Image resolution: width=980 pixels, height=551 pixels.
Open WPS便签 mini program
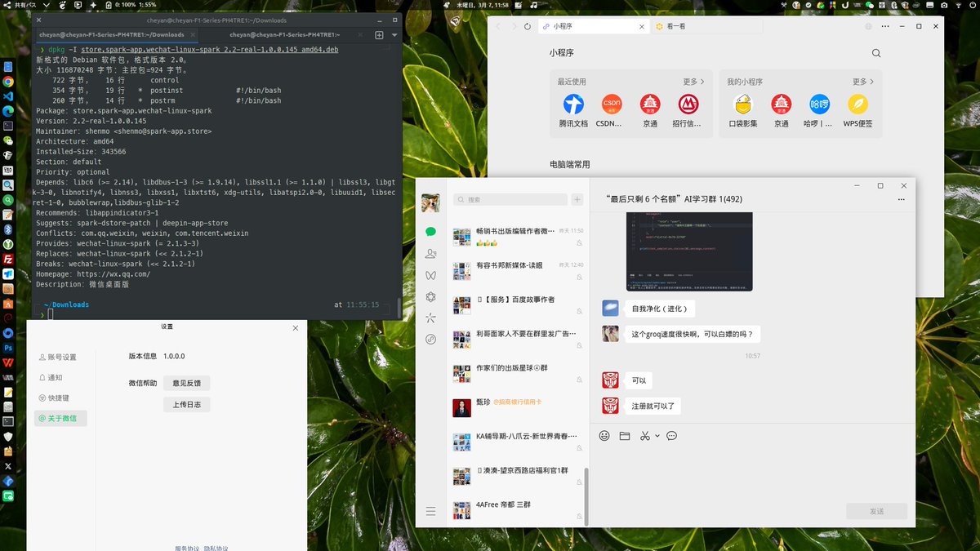tap(857, 110)
